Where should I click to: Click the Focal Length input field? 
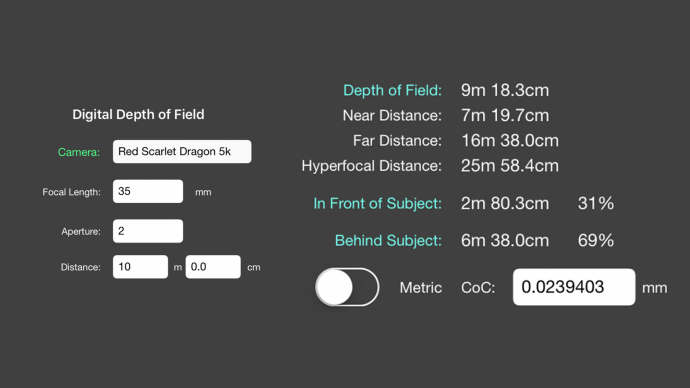point(148,191)
